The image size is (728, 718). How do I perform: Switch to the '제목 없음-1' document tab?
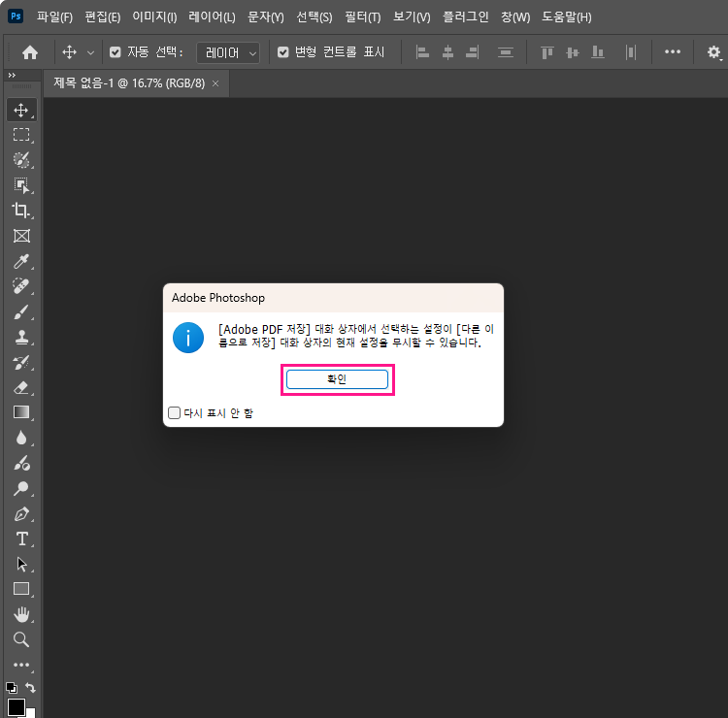(129, 83)
